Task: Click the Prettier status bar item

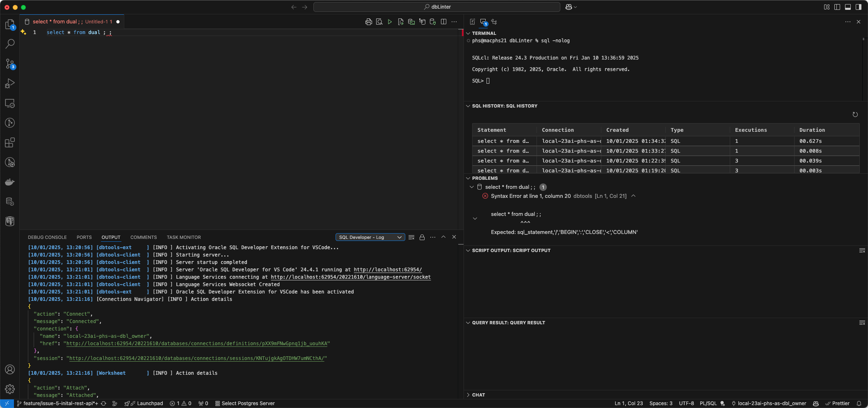Action: coord(837,403)
